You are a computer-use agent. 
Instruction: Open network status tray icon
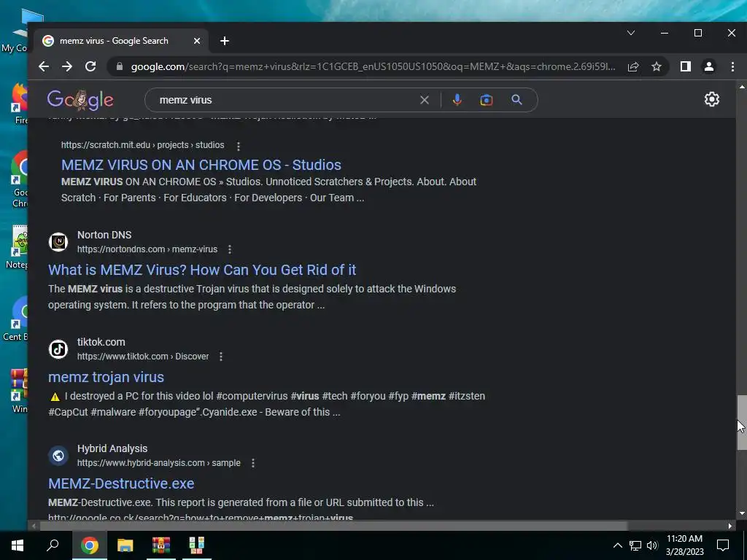635,545
